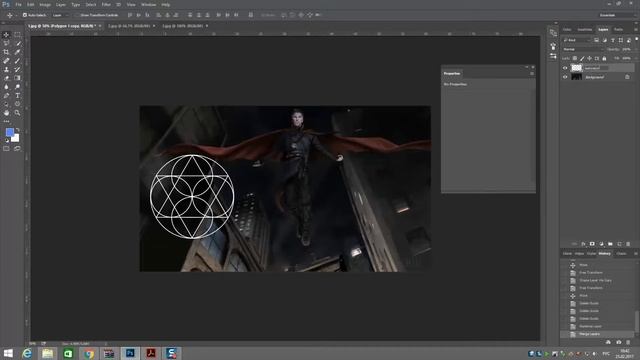Select the Crop tool
This screenshot has height=360, width=640.
6,52
